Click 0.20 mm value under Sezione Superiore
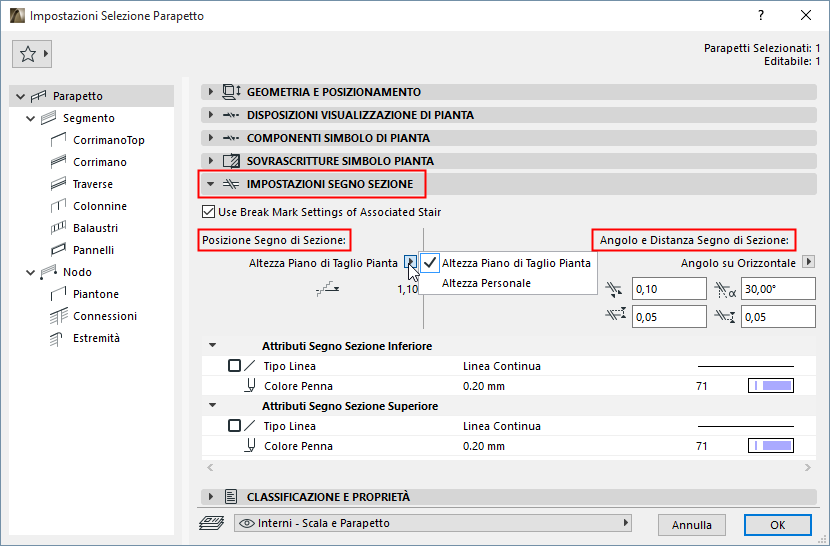The image size is (830, 546). (x=484, y=446)
